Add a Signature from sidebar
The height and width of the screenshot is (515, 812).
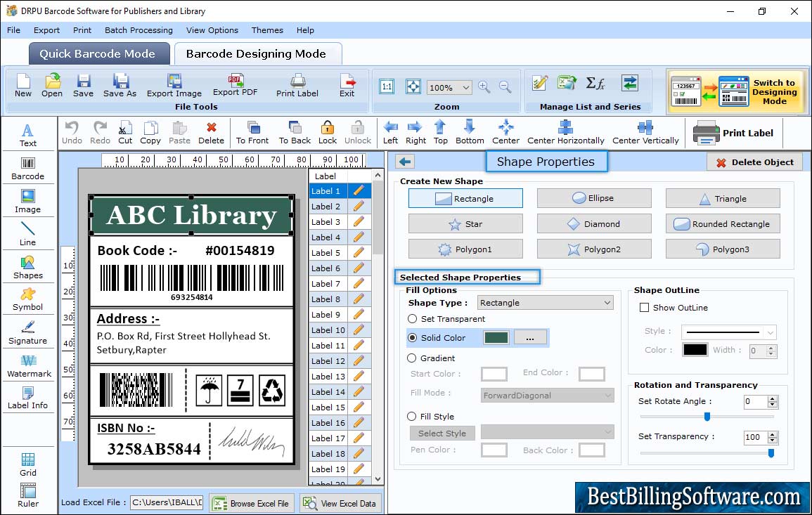click(x=28, y=333)
